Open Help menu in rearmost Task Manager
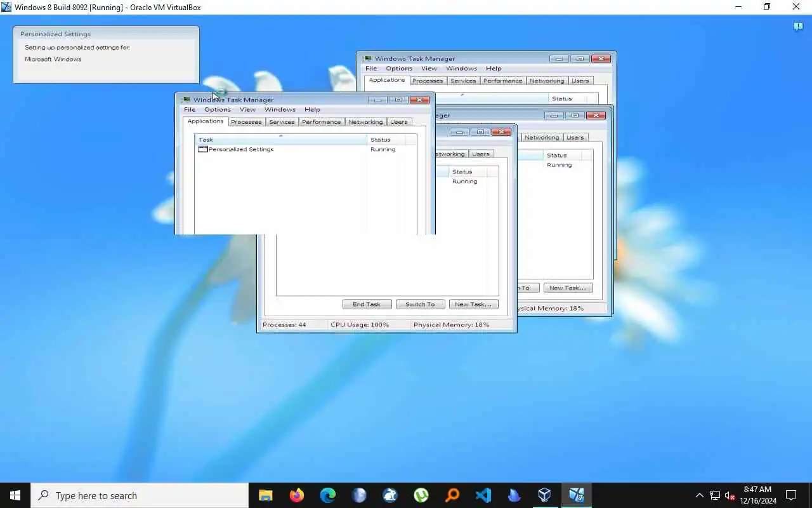 [x=494, y=69]
